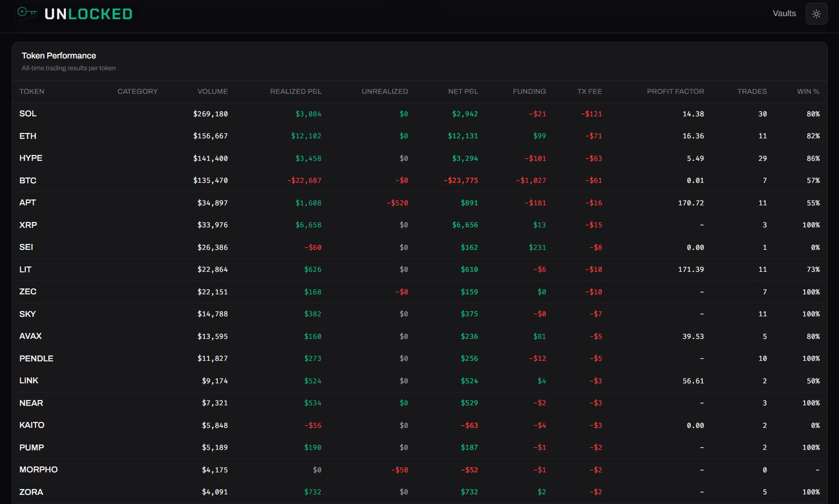
Task: Click the ETH token label
Action: pos(27,136)
